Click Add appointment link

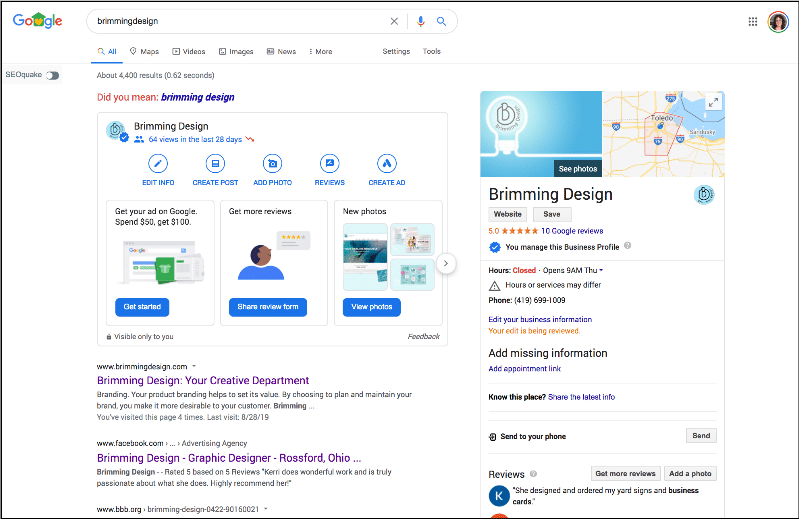(525, 369)
